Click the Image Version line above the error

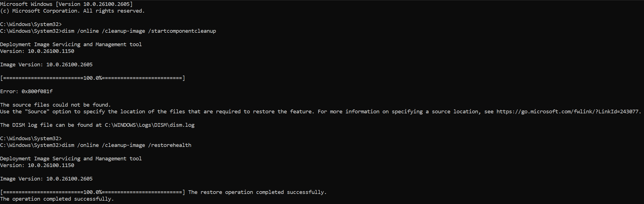46,65
